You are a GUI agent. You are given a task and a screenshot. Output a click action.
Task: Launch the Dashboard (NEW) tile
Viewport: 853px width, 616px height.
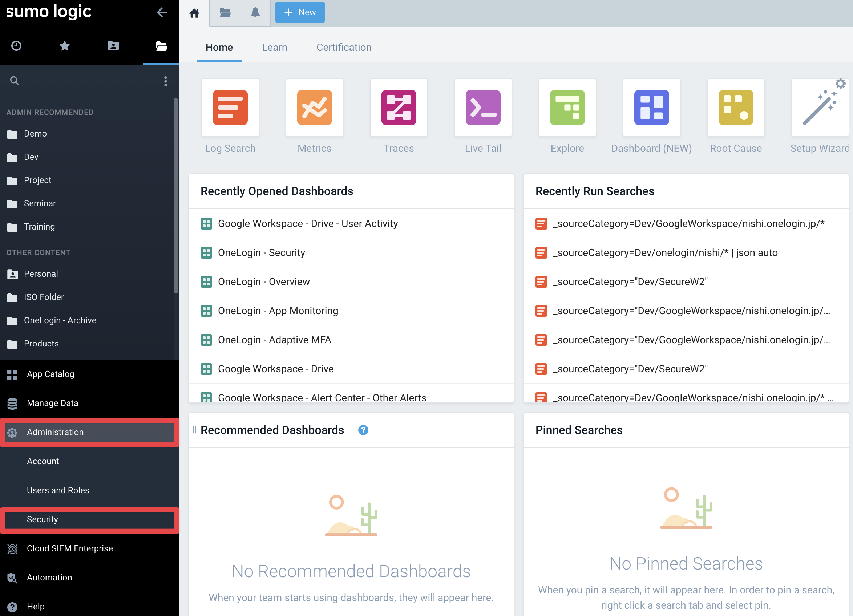click(x=651, y=108)
